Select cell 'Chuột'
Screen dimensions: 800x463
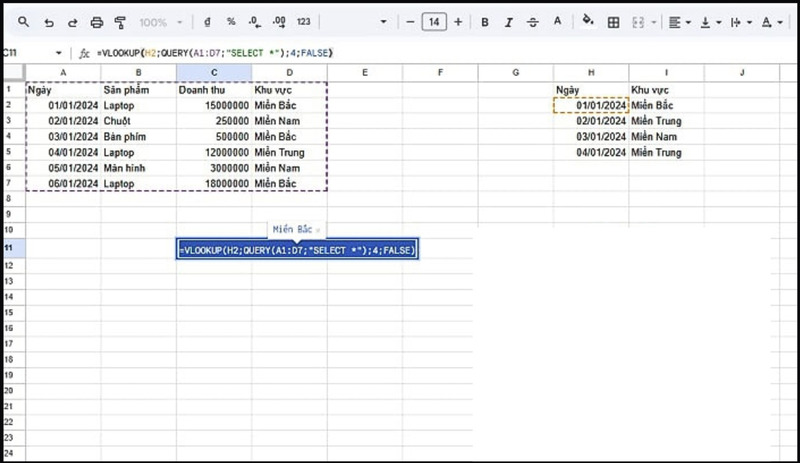138,121
